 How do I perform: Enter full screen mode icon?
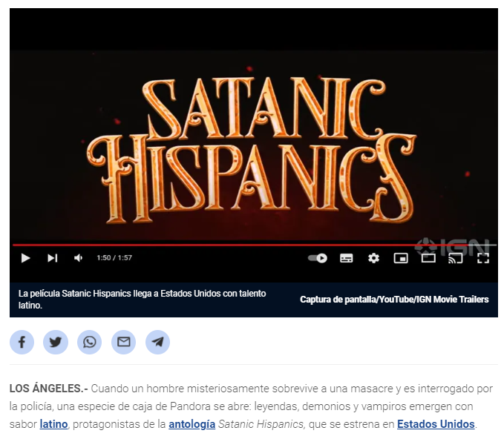point(483,258)
